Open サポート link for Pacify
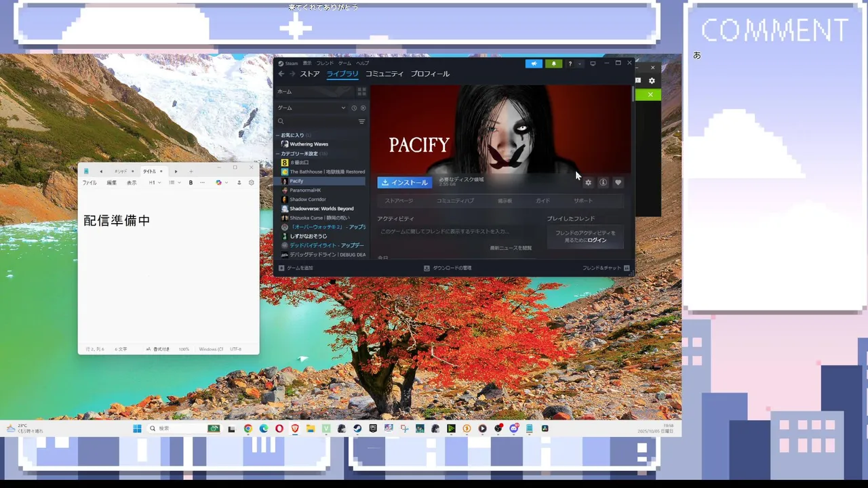This screenshot has height=488, width=868. click(583, 201)
